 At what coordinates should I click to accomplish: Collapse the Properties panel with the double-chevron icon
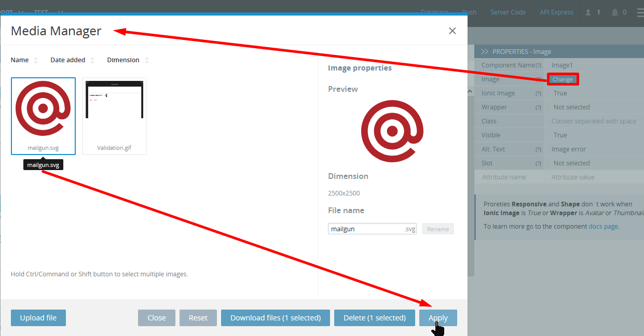pos(485,51)
